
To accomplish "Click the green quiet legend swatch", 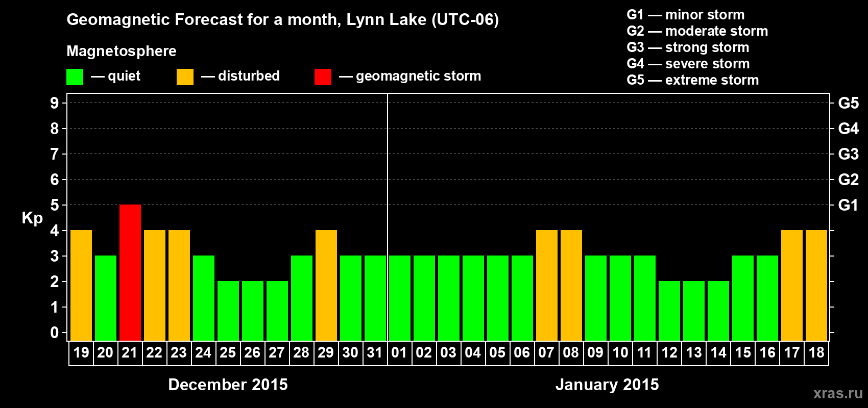I will (75, 77).
